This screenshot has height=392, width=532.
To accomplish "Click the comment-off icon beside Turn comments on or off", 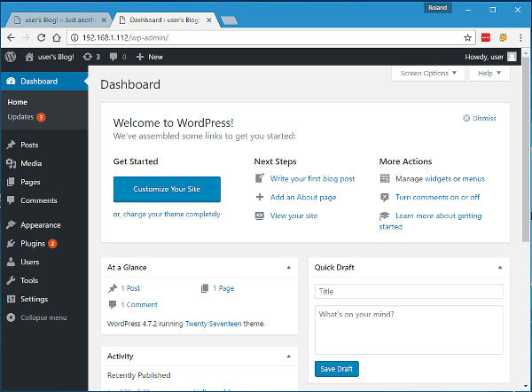I will click(x=385, y=197).
